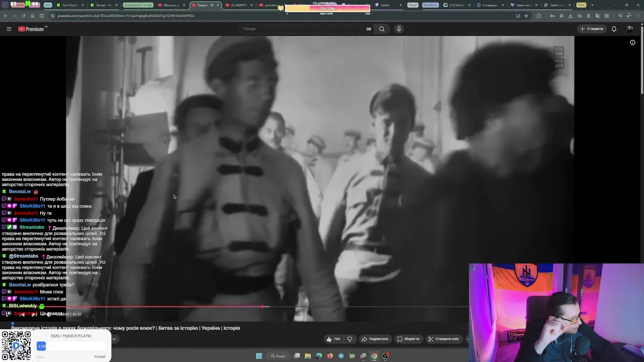Click the video info icon at top right
Image resolution: width=644 pixels, height=362 pixels.
pos(632,43)
